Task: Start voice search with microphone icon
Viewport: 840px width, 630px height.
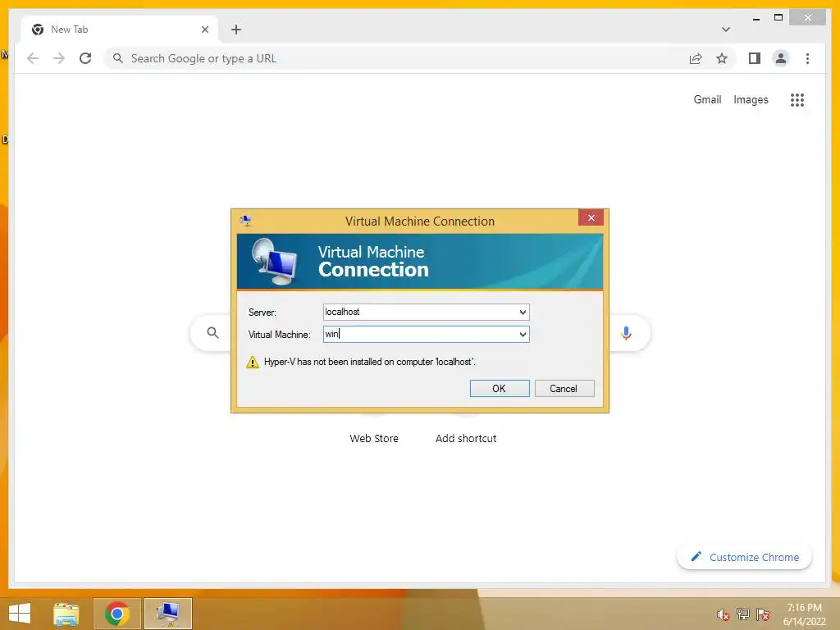Action: coord(626,333)
